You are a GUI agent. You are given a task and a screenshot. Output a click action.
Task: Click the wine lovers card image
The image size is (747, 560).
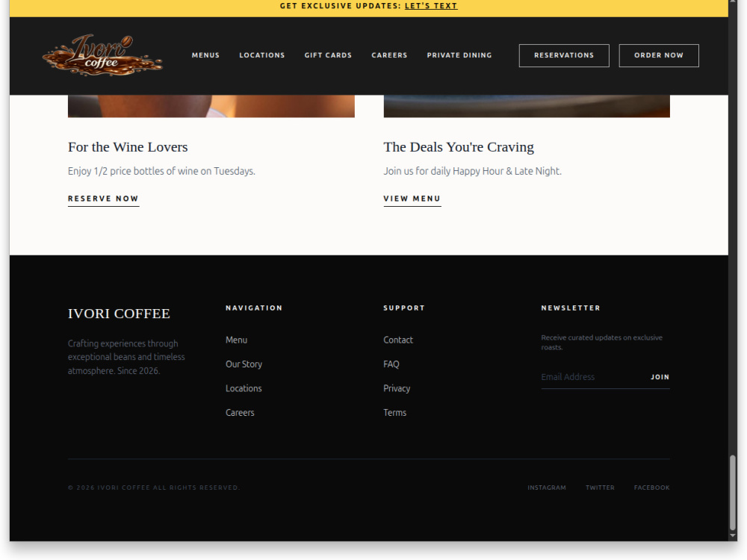[211, 106]
